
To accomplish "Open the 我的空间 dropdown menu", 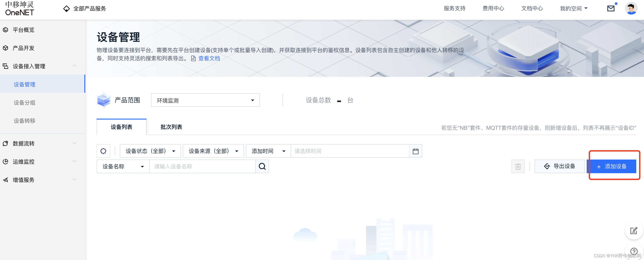I will [573, 8].
